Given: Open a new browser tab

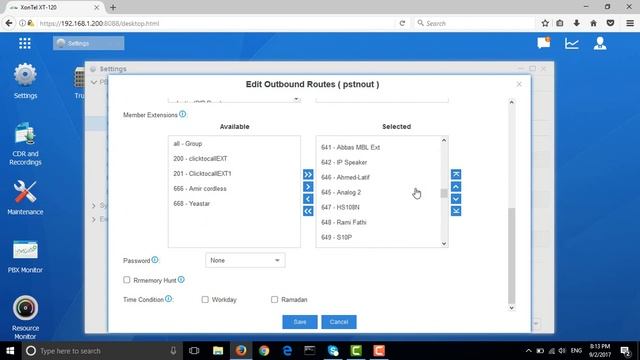Looking at the screenshot, I should click(113, 7).
